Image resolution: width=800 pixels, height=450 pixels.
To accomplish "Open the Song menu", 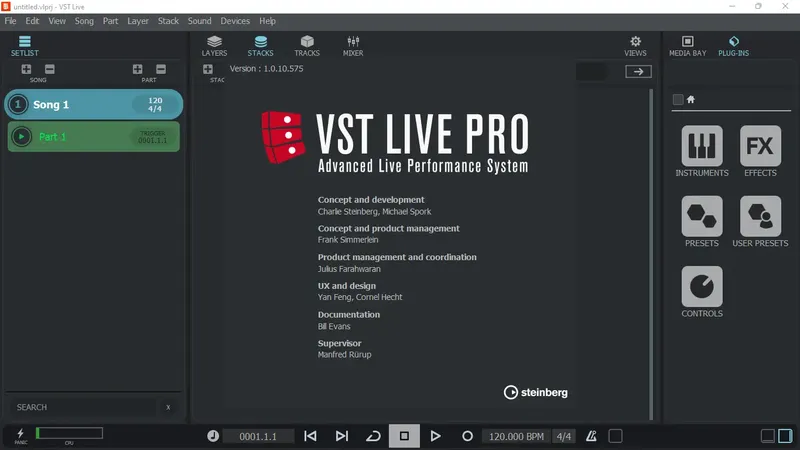I will coord(84,21).
